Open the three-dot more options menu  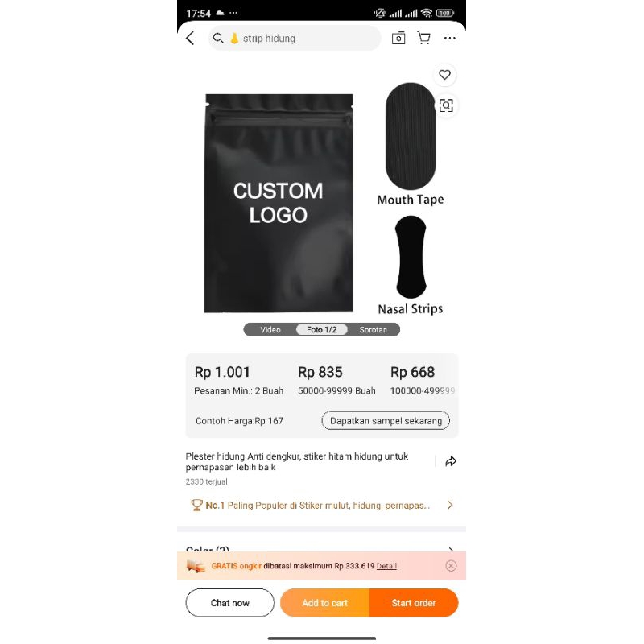tap(450, 38)
